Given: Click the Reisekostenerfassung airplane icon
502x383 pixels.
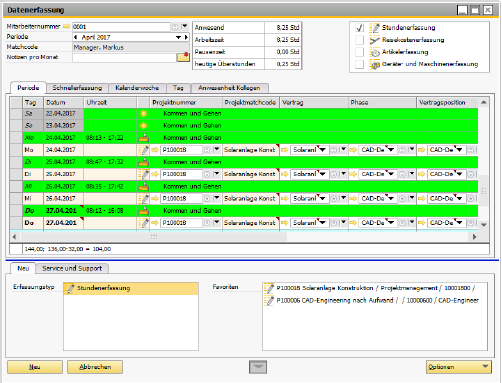Looking at the screenshot, I should (x=375, y=40).
